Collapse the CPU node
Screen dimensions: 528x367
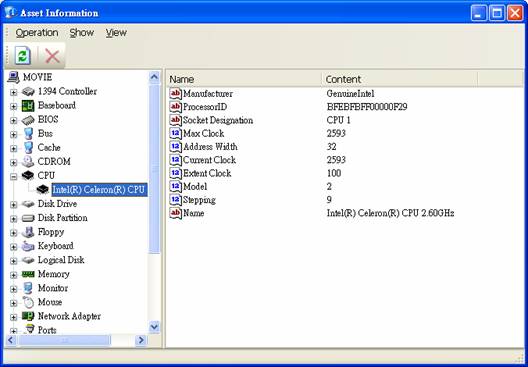pos(13,177)
